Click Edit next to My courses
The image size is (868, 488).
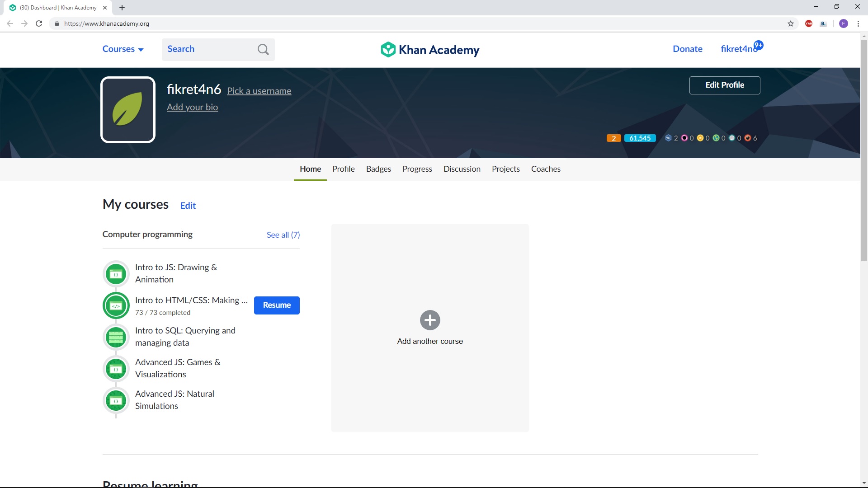tap(188, 206)
